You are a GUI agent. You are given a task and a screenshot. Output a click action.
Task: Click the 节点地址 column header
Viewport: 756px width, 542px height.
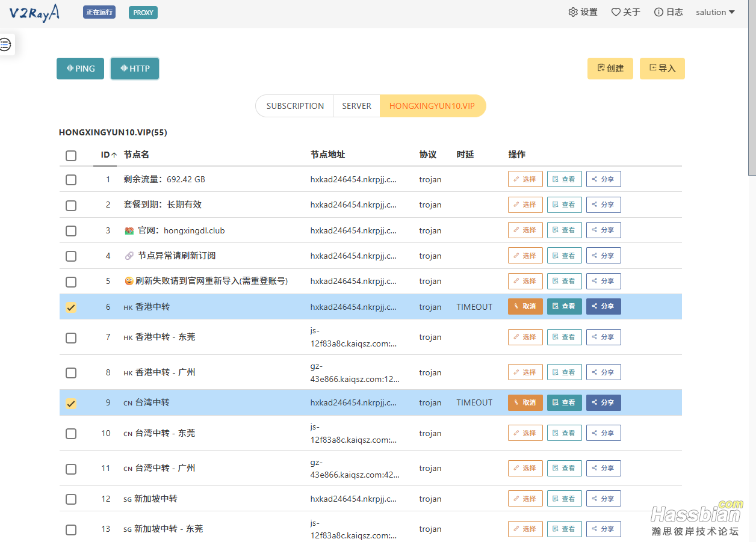(328, 155)
